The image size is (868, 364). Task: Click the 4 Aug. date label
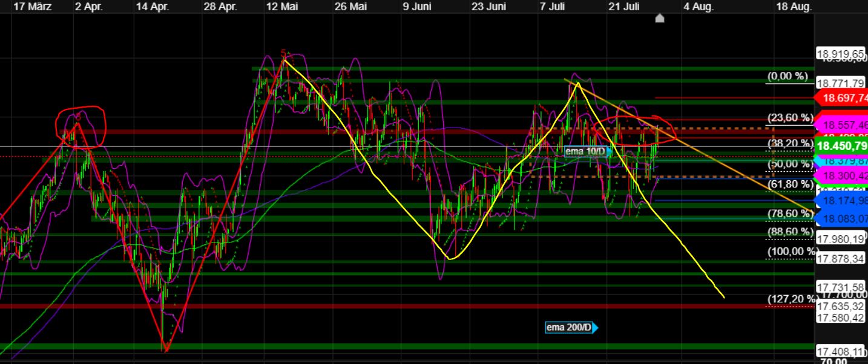click(699, 6)
